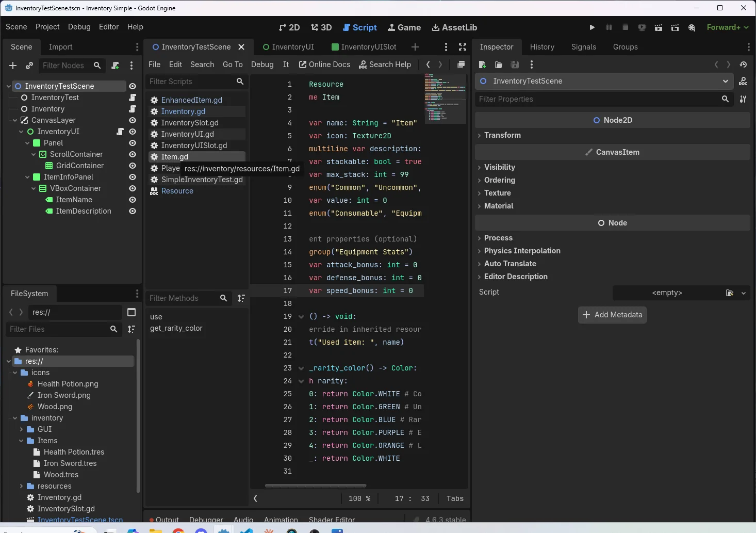Hide the InventoryUI node
Screen dimensions: 756x533
(133, 132)
